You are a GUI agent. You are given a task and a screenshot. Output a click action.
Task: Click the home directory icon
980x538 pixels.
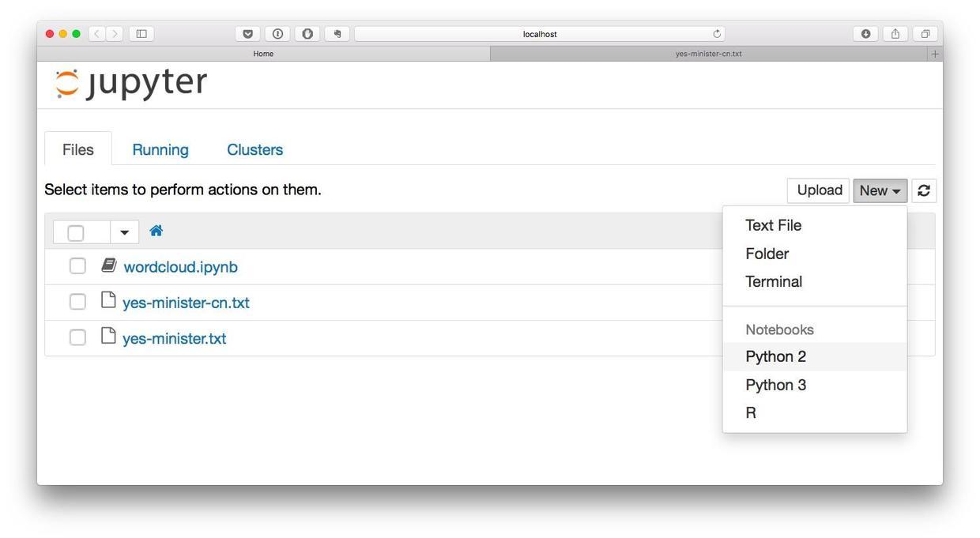156,231
